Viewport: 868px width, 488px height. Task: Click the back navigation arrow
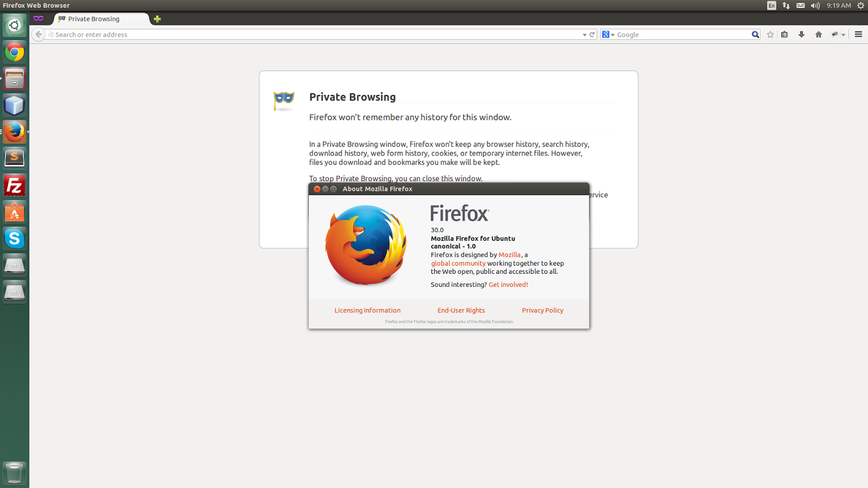tap(38, 34)
